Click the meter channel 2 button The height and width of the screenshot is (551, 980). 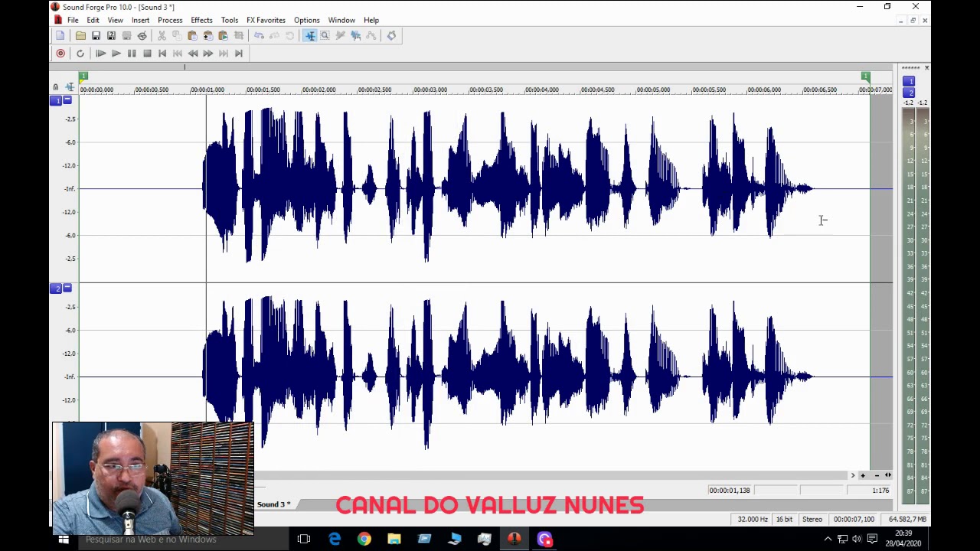[x=909, y=93]
